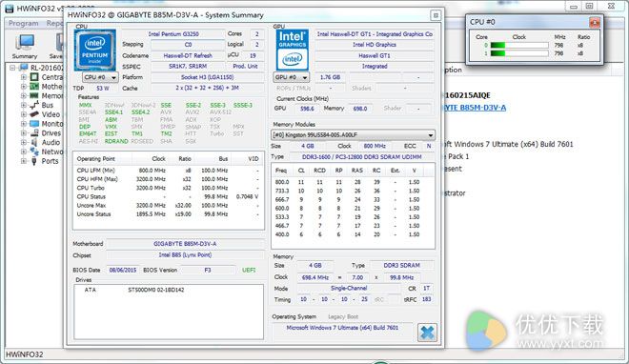The image size is (629, 364).
Task: Click the Central Processor tree icon
Action: [x=35, y=77]
